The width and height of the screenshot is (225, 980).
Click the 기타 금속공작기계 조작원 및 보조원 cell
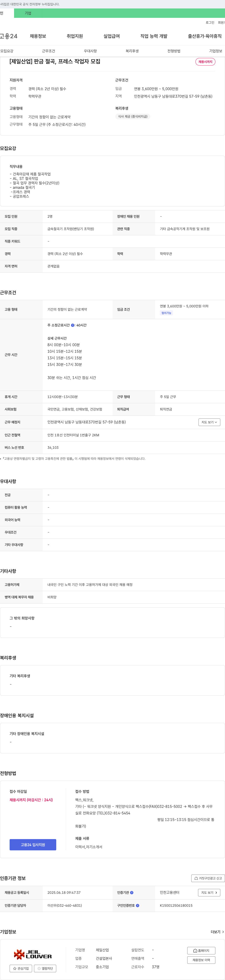[184, 229]
